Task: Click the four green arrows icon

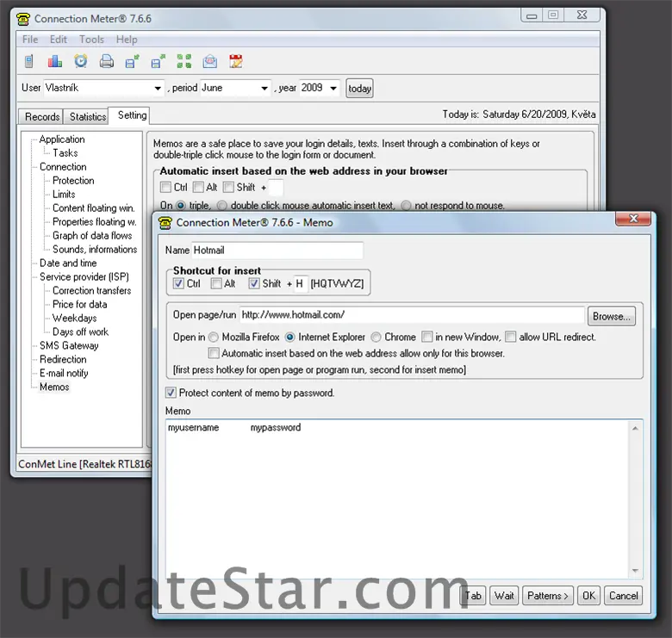Action: (184, 62)
